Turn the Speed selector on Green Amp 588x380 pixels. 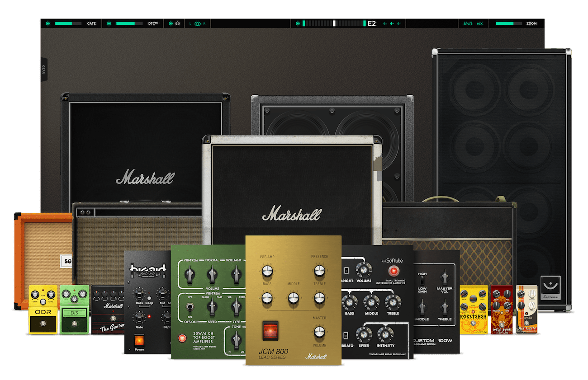coord(212,307)
